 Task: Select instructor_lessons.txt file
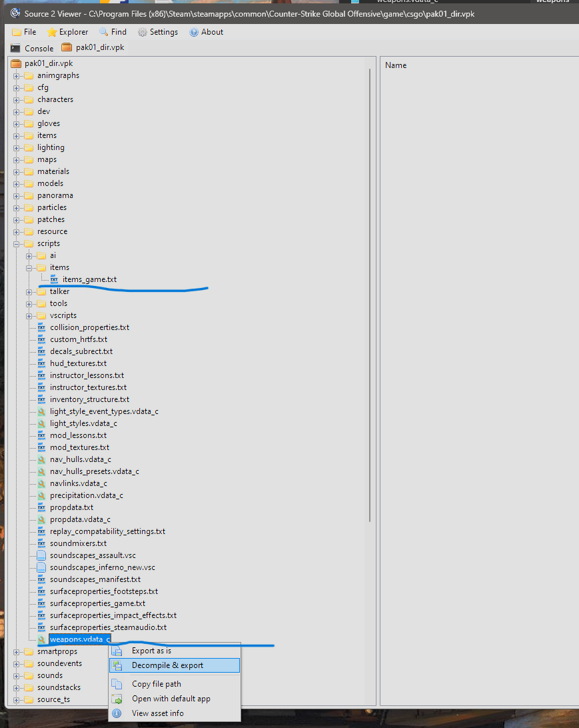[87, 375]
